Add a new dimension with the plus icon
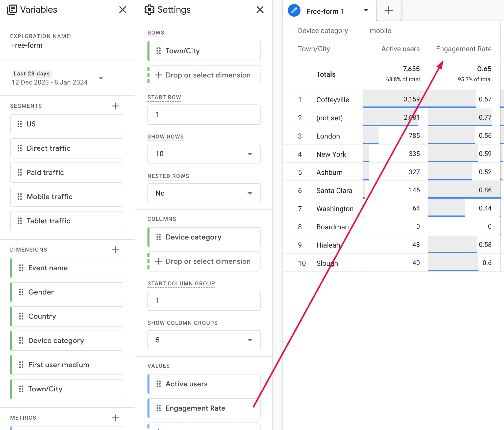This screenshot has width=504, height=430. click(115, 250)
